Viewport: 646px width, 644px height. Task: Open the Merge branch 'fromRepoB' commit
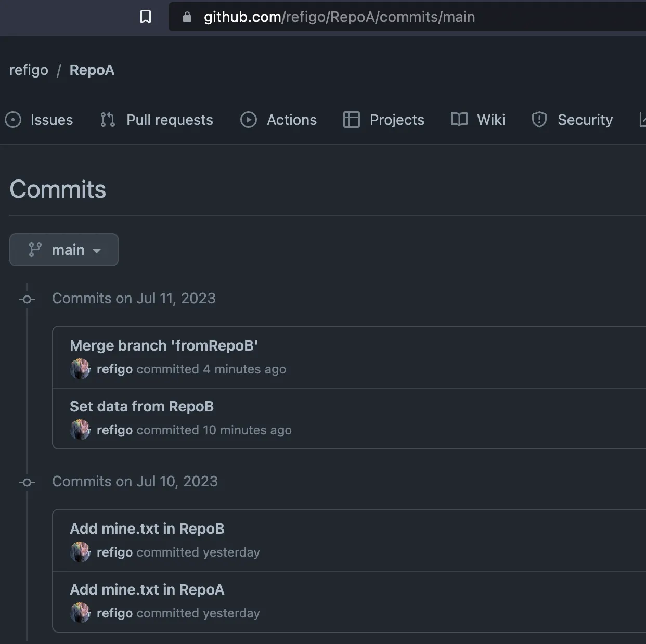point(164,346)
